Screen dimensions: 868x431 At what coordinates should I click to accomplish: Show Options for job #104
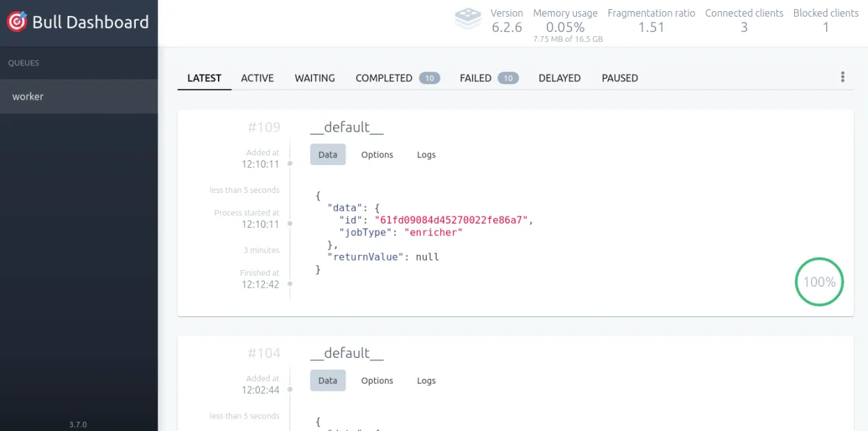click(x=377, y=381)
